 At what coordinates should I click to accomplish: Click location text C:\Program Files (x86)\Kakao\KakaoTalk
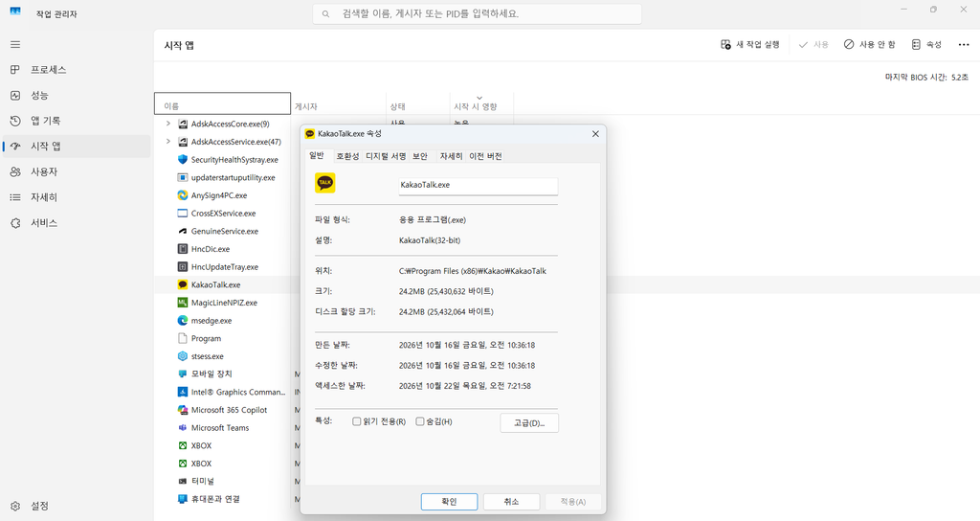point(473,271)
